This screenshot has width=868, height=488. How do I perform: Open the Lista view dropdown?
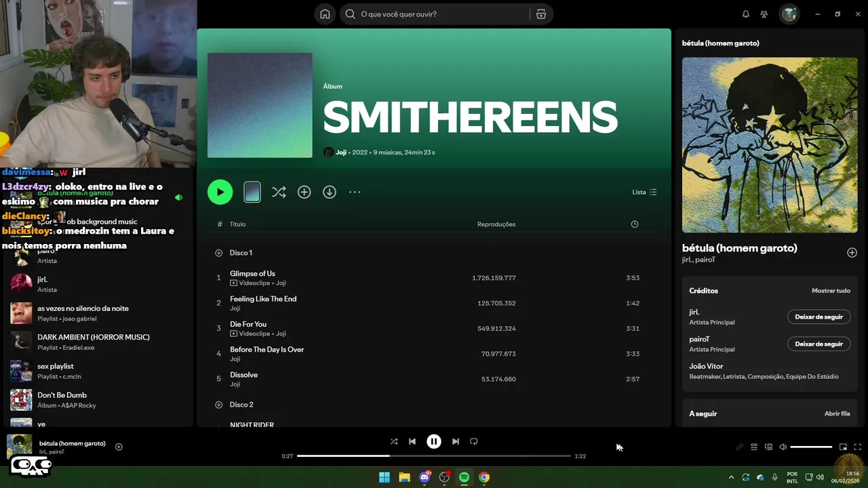pos(644,192)
